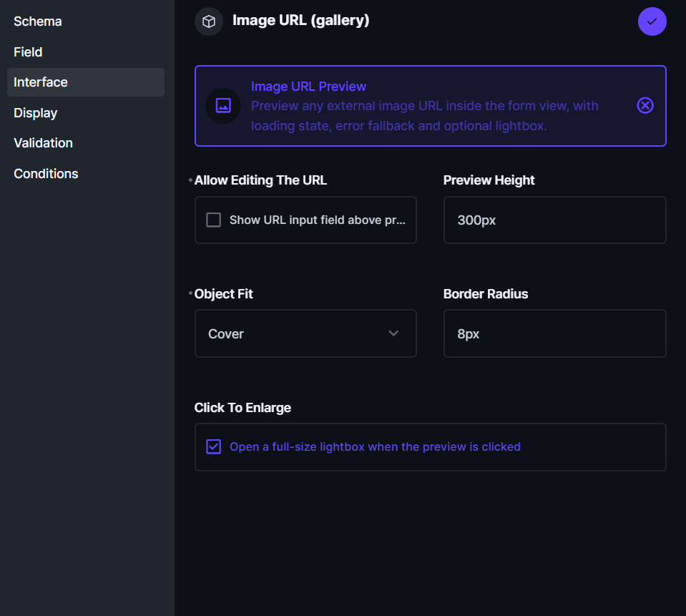
Task: Switch to the Conditions tab
Action: click(86, 174)
